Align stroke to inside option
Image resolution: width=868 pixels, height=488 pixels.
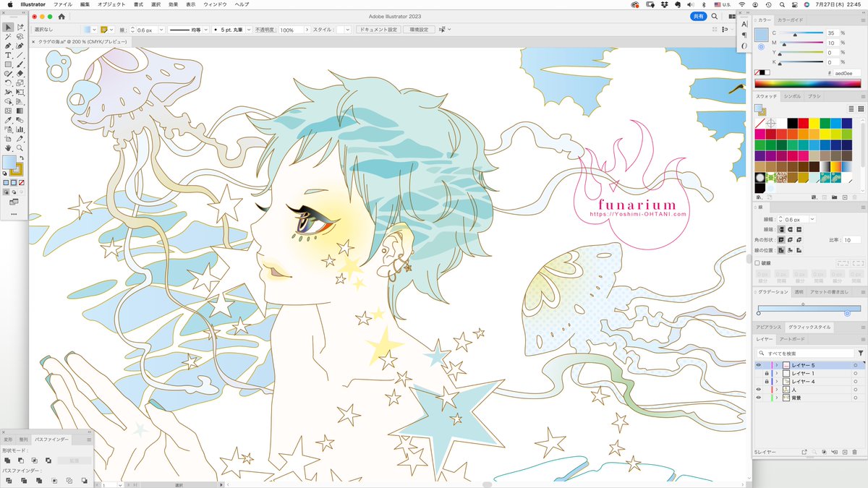[791, 250]
